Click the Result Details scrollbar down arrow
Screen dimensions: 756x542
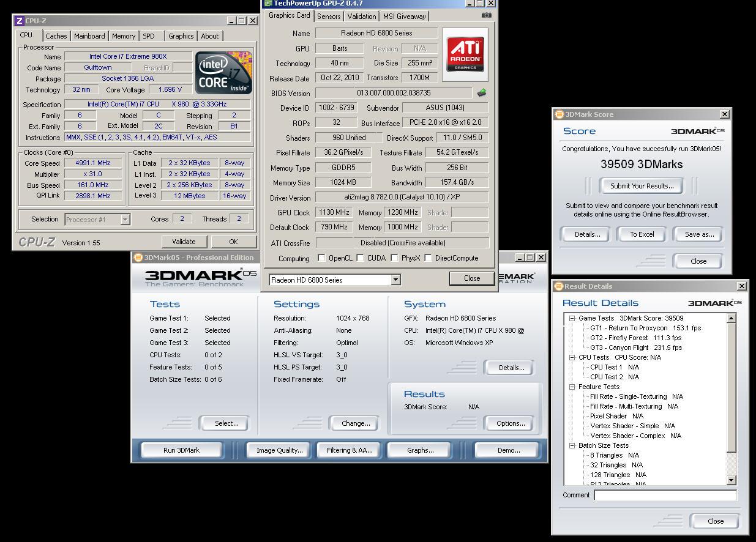click(x=731, y=480)
